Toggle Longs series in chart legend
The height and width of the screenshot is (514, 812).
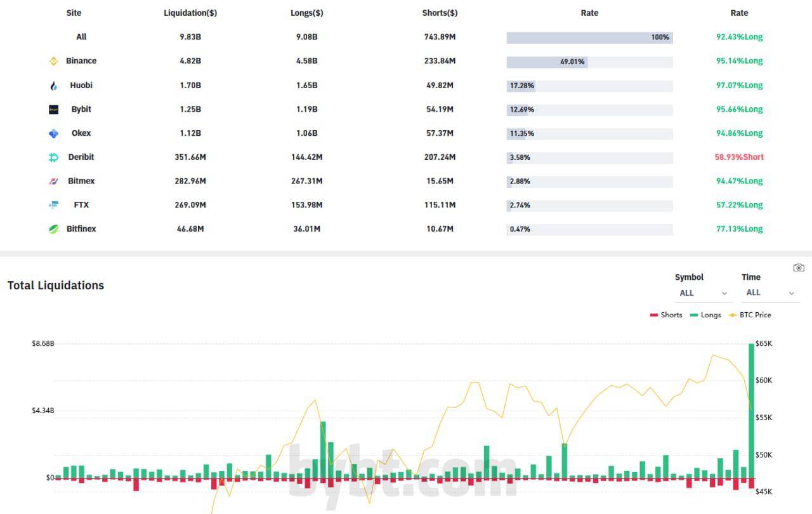click(x=705, y=315)
